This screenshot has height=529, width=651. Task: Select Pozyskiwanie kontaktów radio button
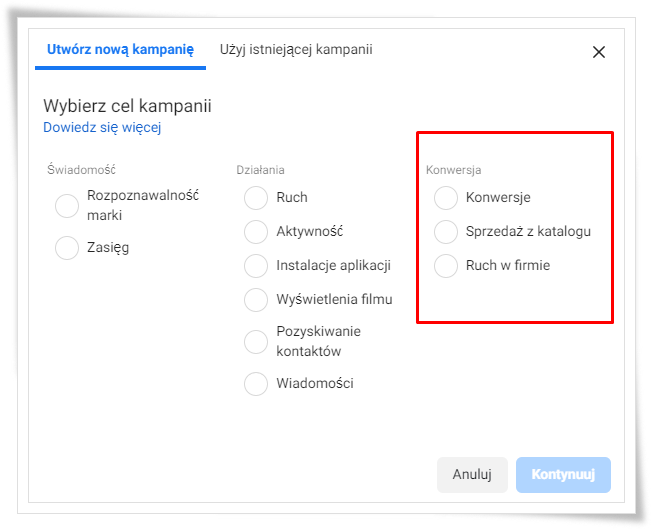(x=256, y=342)
